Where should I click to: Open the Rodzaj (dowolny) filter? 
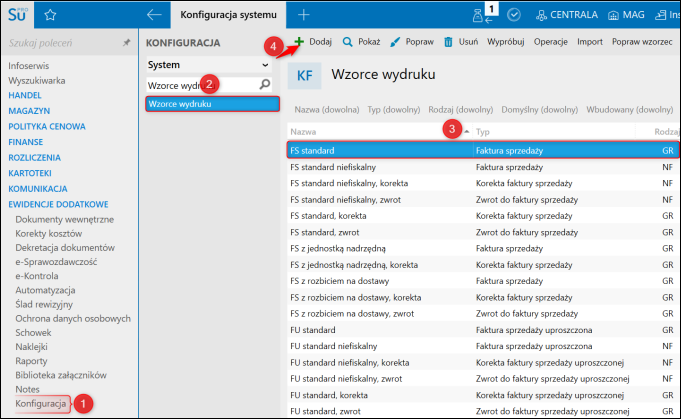[x=460, y=110]
